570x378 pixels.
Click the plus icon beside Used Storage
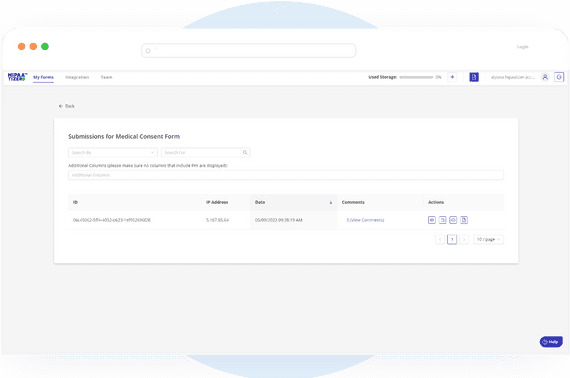452,77
